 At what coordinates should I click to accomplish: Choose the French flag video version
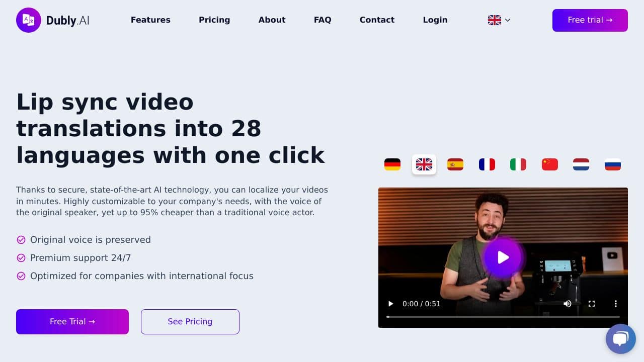coord(487,164)
